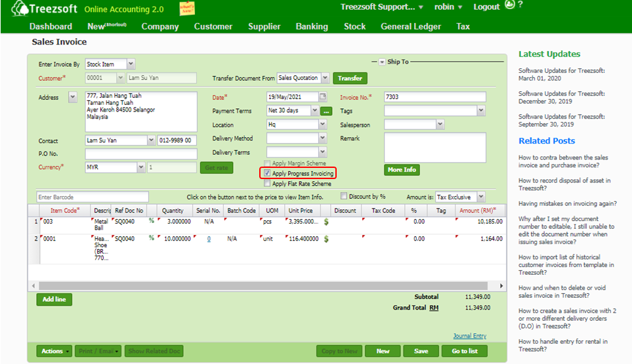This screenshot has width=632, height=364.
Task: Open the Banking menu
Action: 312,27
